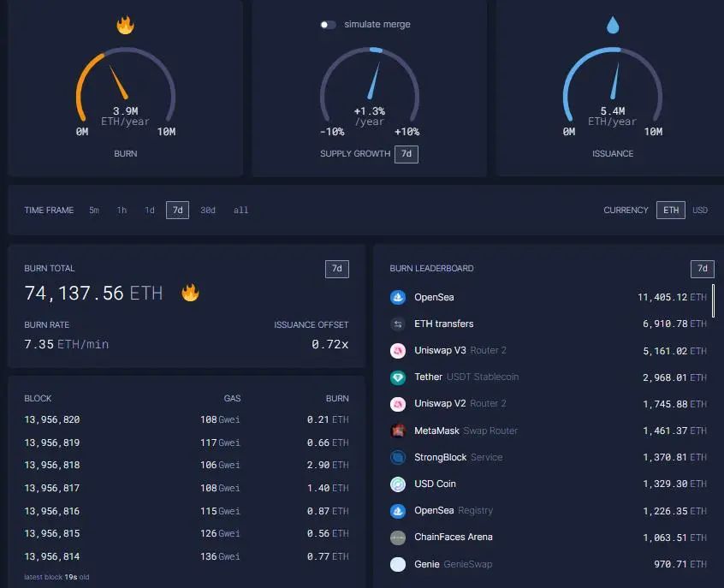Select the 5m time frame
Image resolution: width=724 pixels, height=588 pixels.
pos(94,211)
